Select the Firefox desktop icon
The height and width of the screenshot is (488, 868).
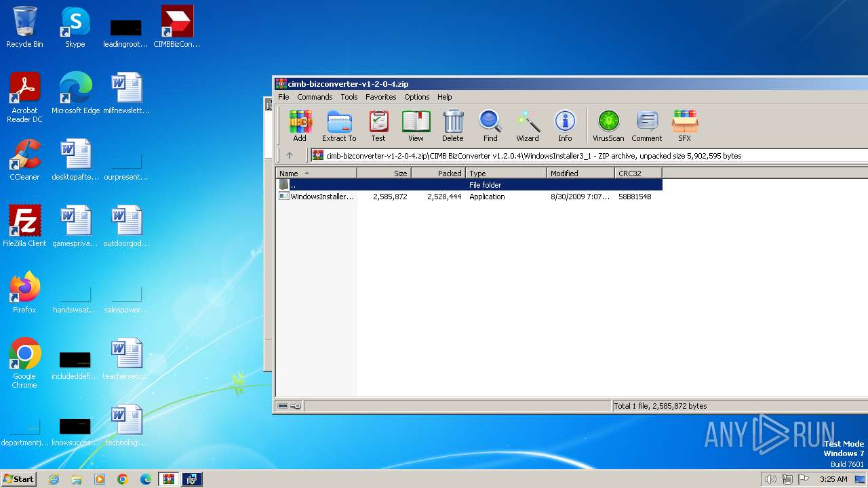point(24,293)
